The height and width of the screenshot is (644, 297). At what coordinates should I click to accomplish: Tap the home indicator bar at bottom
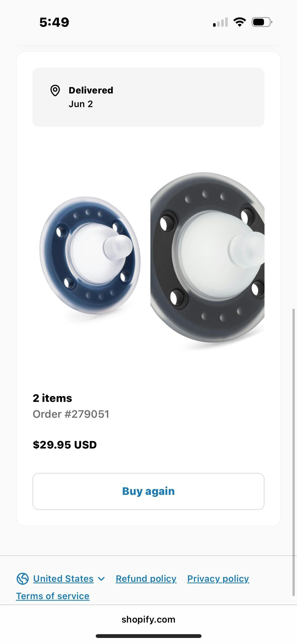[148, 636]
